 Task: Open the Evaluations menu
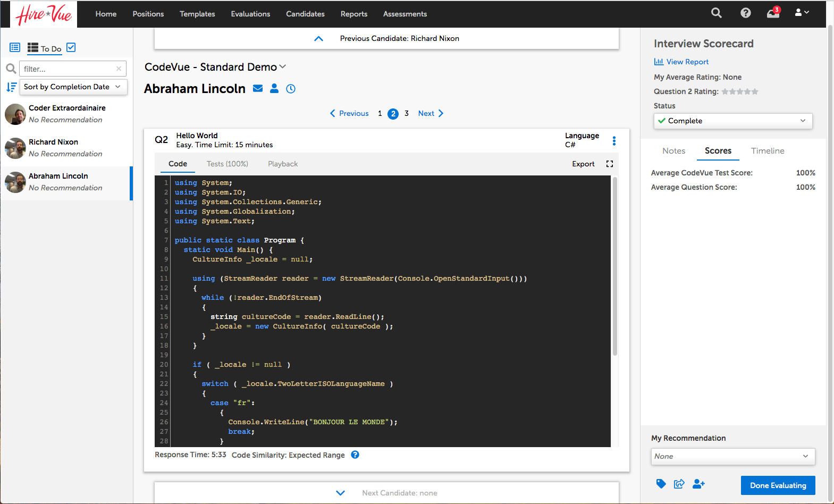coord(250,14)
